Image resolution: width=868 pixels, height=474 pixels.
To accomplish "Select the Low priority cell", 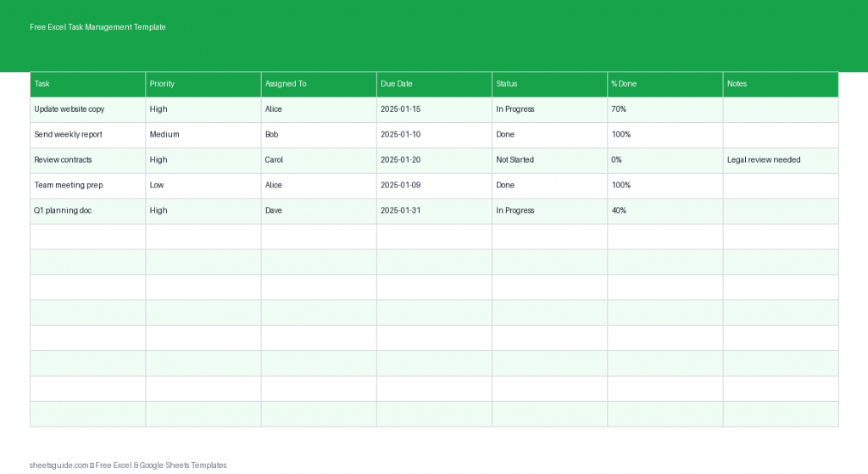I will (203, 186).
